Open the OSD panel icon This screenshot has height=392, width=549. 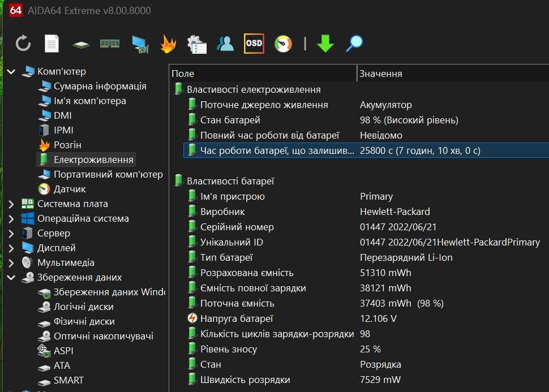254,44
